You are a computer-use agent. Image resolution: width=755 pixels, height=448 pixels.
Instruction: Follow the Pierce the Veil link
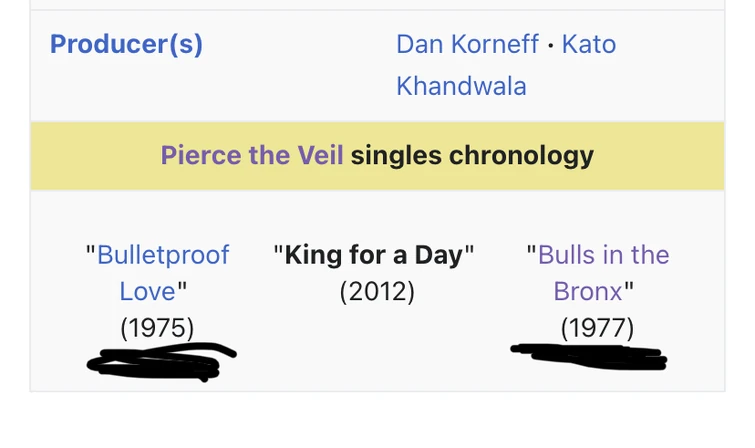(x=252, y=156)
